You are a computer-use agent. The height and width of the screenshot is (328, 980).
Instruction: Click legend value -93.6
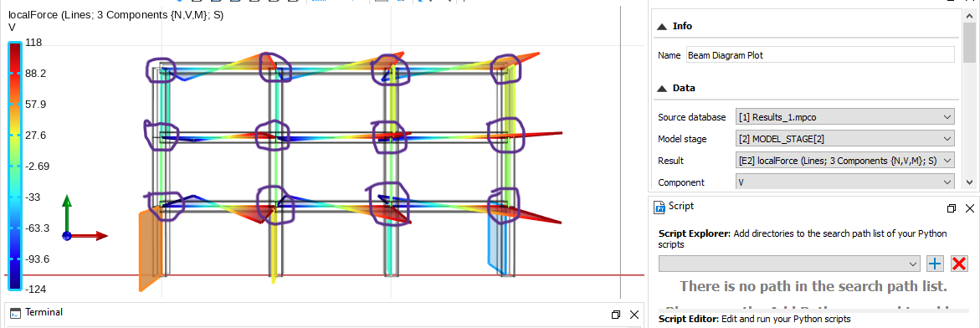37,259
